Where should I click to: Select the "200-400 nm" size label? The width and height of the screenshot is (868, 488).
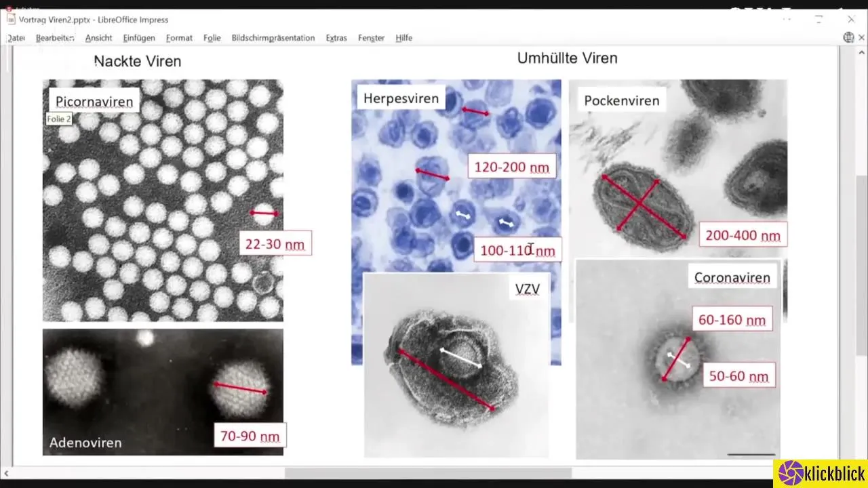pos(743,235)
